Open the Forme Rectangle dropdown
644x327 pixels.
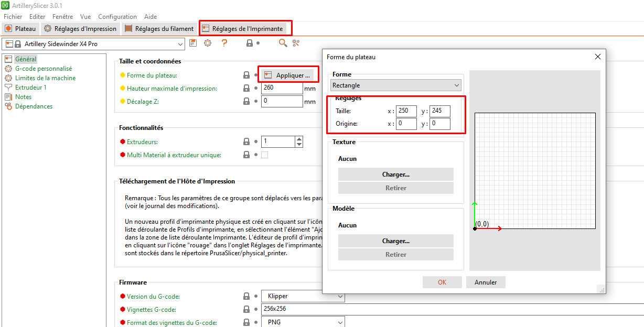point(396,85)
